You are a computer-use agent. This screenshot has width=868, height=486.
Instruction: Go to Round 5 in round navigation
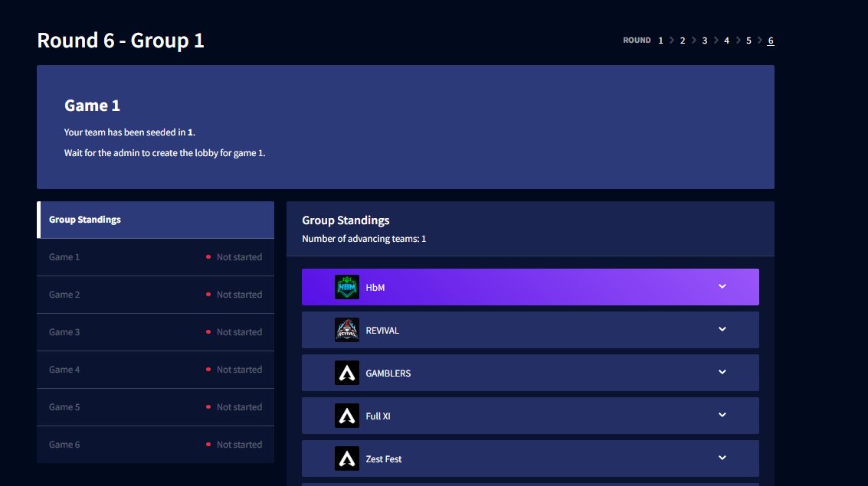(x=748, y=41)
